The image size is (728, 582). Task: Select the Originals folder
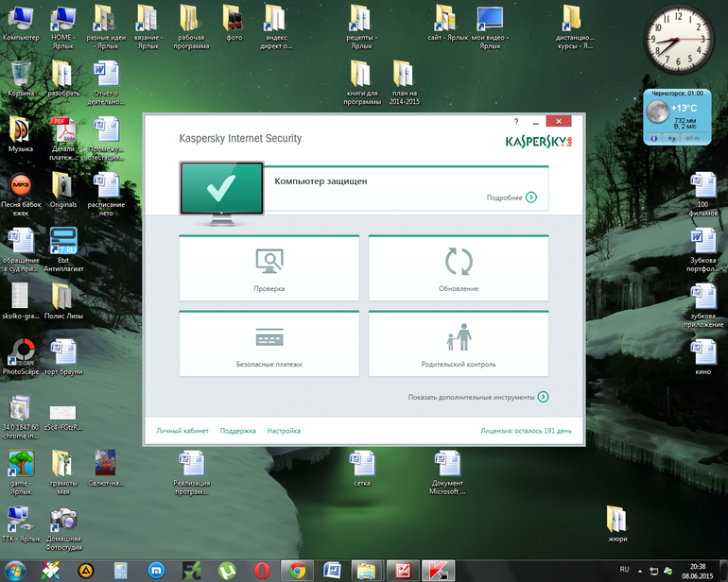coord(63,190)
